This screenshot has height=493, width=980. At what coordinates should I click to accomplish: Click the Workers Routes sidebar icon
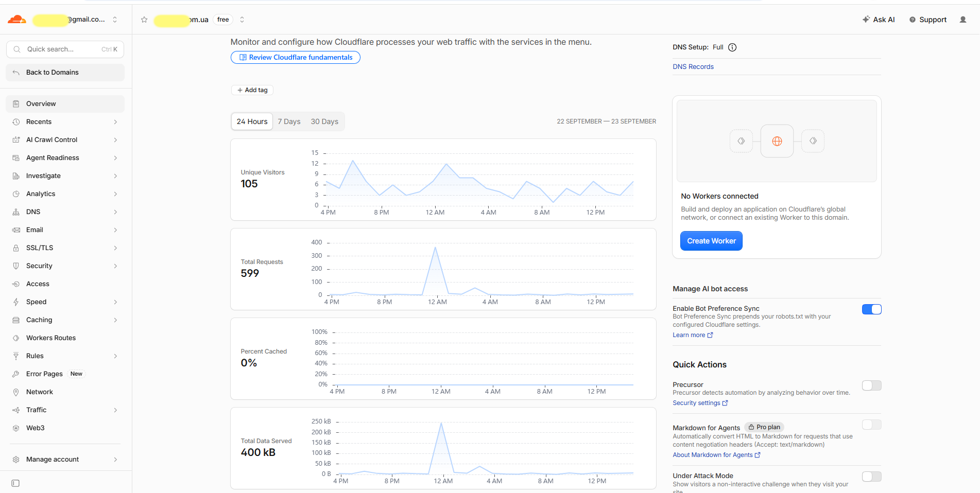point(16,338)
